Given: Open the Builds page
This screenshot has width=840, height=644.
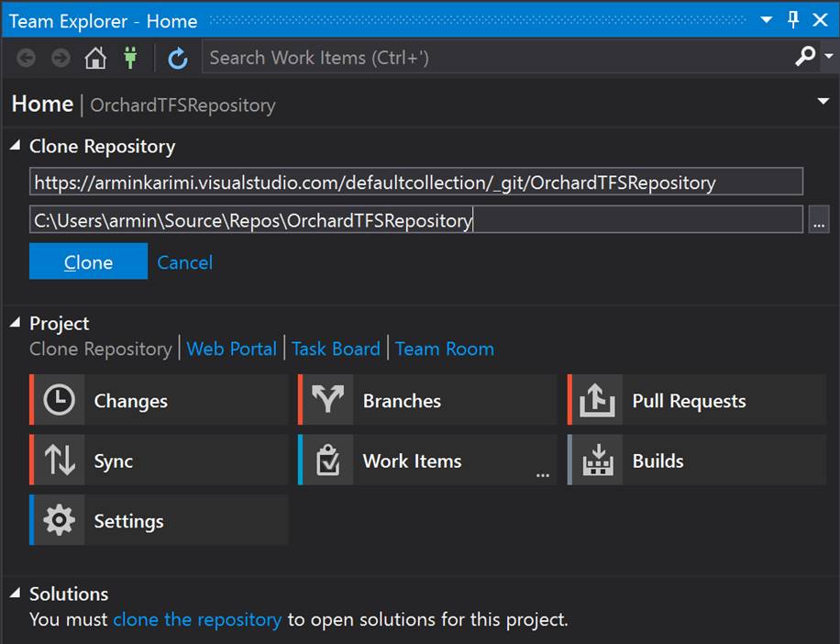Looking at the screenshot, I should point(656,461).
